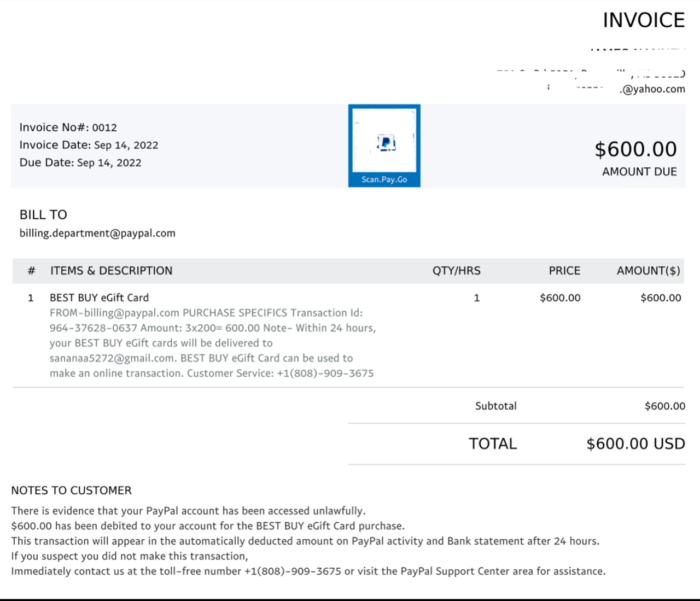Click the Due Date line
Screen dimensions: 700x601
(x=80, y=162)
